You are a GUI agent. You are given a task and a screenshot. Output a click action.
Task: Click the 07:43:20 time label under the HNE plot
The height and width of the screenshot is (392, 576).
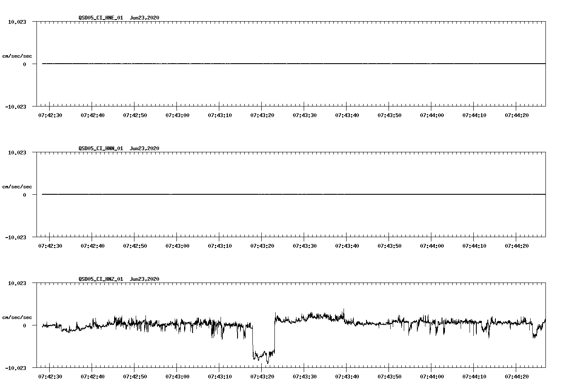click(x=262, y=115)
